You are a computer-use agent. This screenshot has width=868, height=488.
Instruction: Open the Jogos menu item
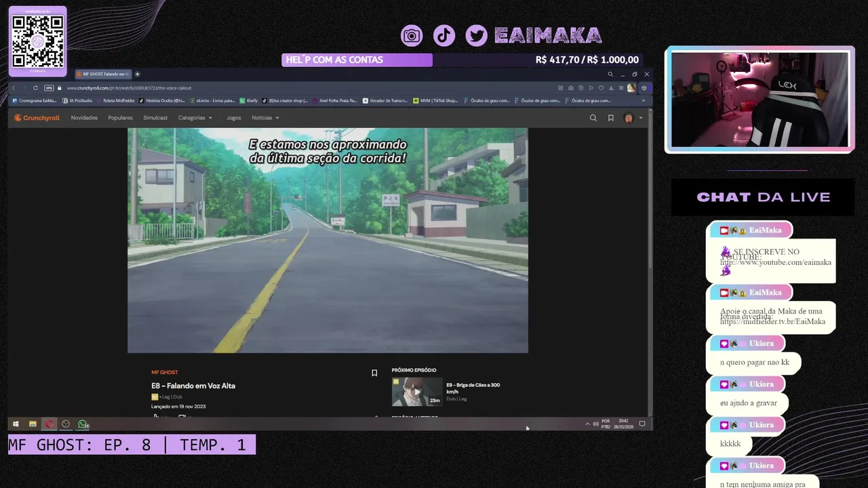coord(234,118)
